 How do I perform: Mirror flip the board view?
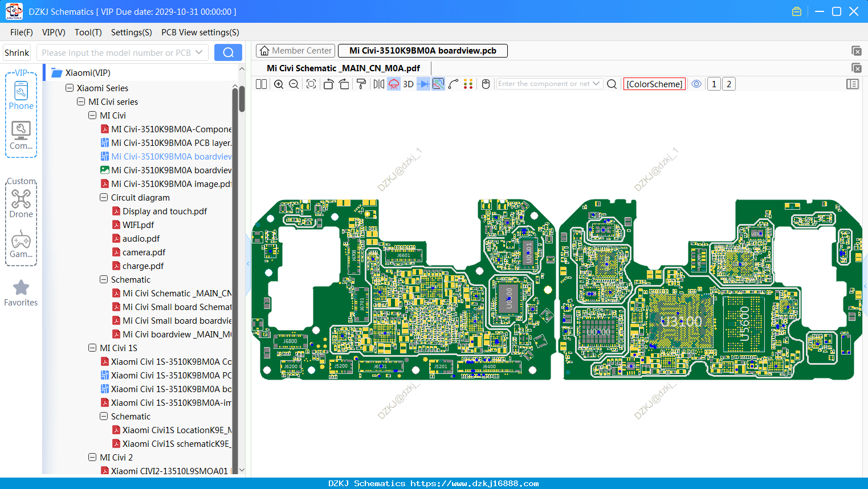(x=379, y=84)
